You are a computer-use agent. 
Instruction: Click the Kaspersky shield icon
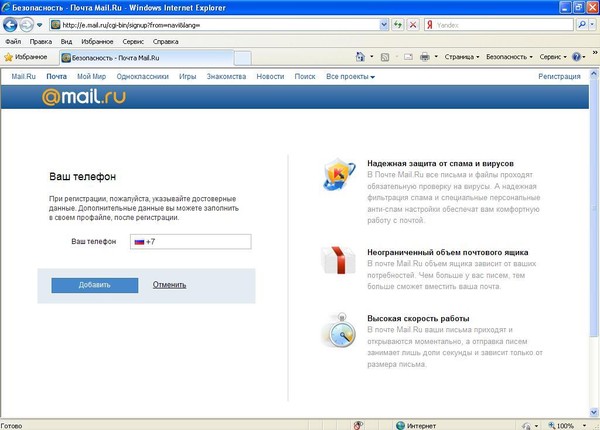coord(339,174)
